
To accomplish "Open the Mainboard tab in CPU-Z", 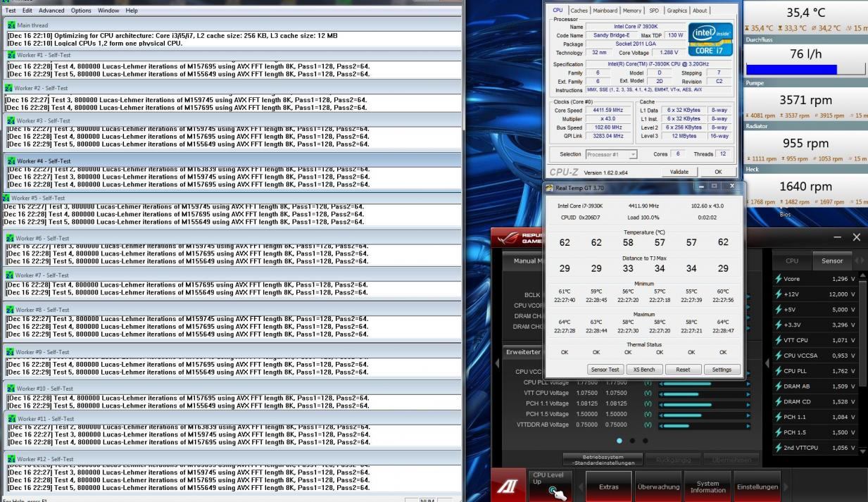I will [605, 11].
